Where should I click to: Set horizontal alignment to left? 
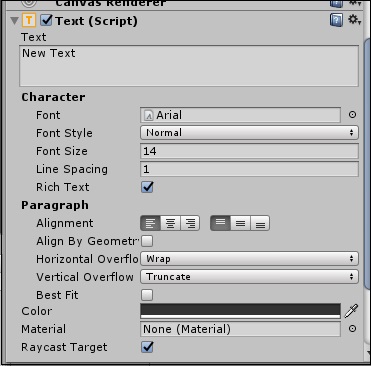(150, 223)
